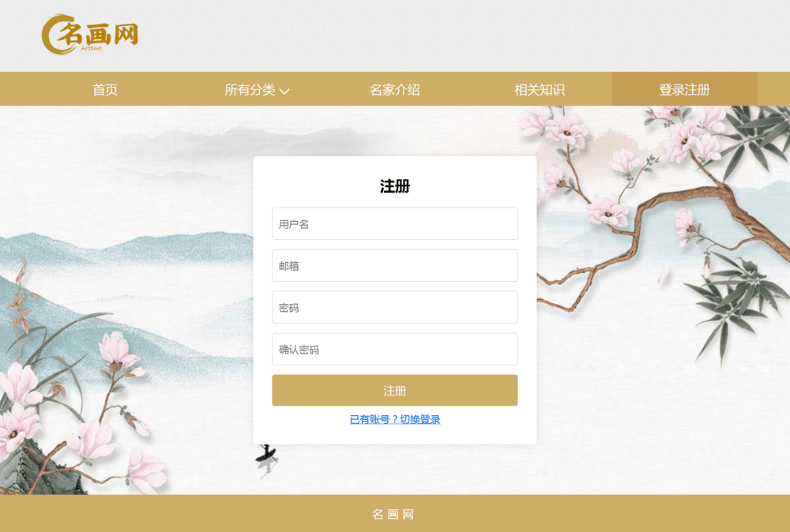Click the small ArtNet text under logo

click(91, 48)
